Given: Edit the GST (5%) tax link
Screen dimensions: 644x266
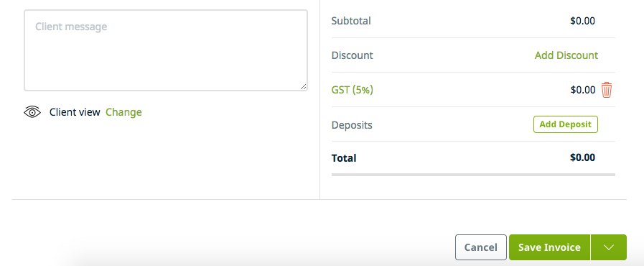Looking at the screenshot, I should click(x=352, y=90).
